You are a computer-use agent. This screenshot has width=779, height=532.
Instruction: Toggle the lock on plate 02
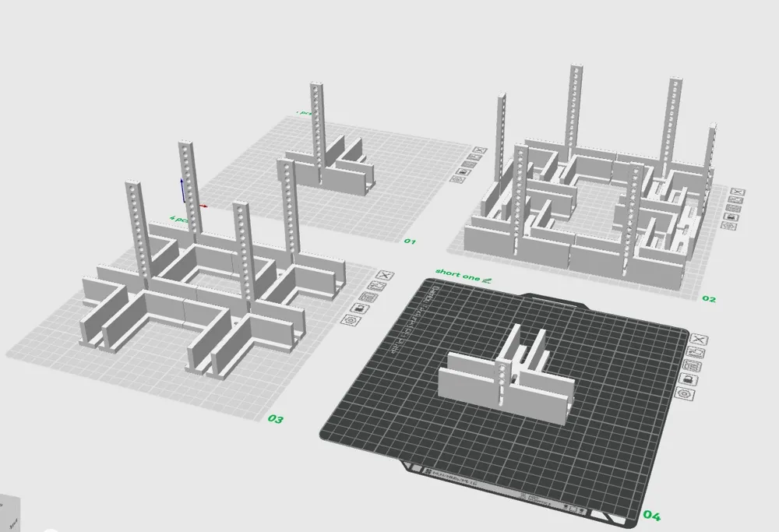pos(731,217)
